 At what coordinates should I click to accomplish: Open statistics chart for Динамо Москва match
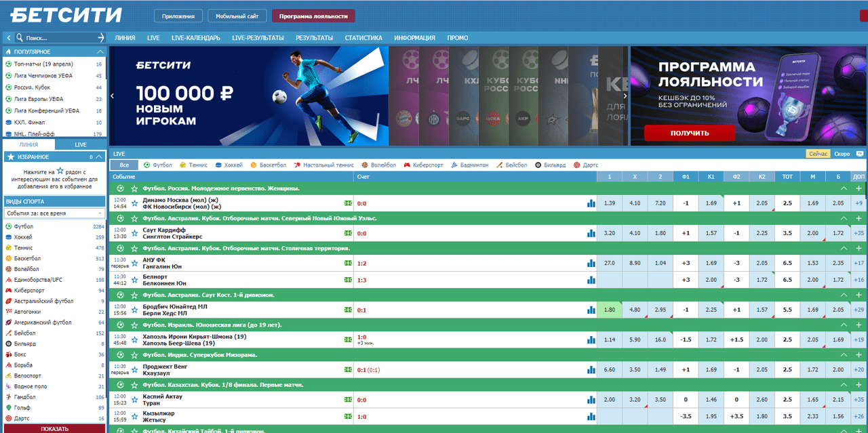[x=591, y=203]
